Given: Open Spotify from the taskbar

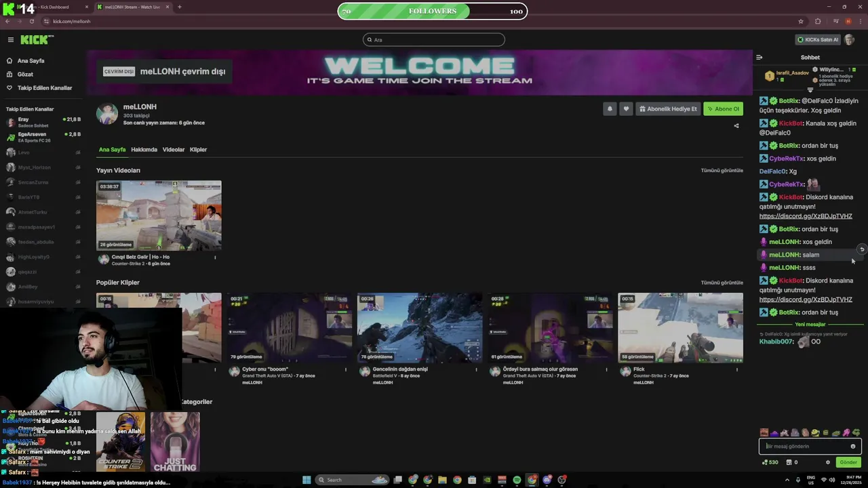Looking at the screenshot, I should point(517,480).
